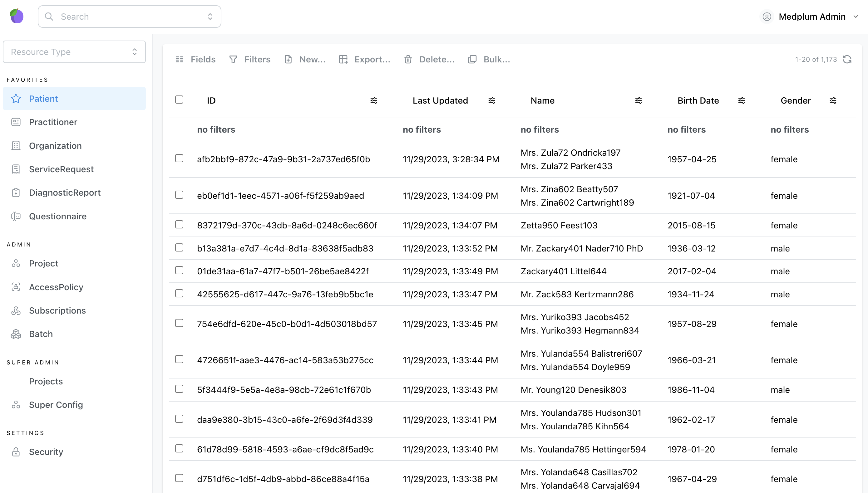Viewport: 868px width, 493px height.
Task: Check the row for Mrs. Zula72 Ondricka197
Action: coord(179,158)
